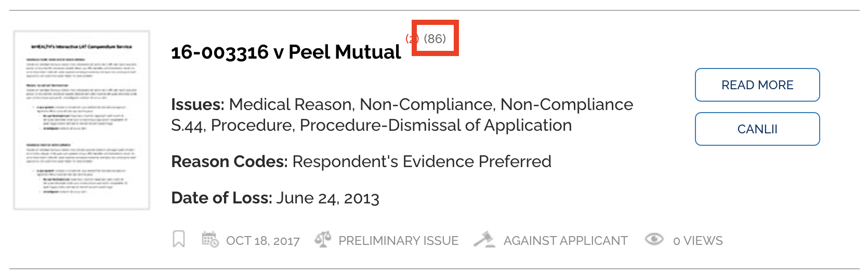Screen dimensions: 868x275
Task: Click the OCT 18, 2017 date text
Action: tap(263, 241)
